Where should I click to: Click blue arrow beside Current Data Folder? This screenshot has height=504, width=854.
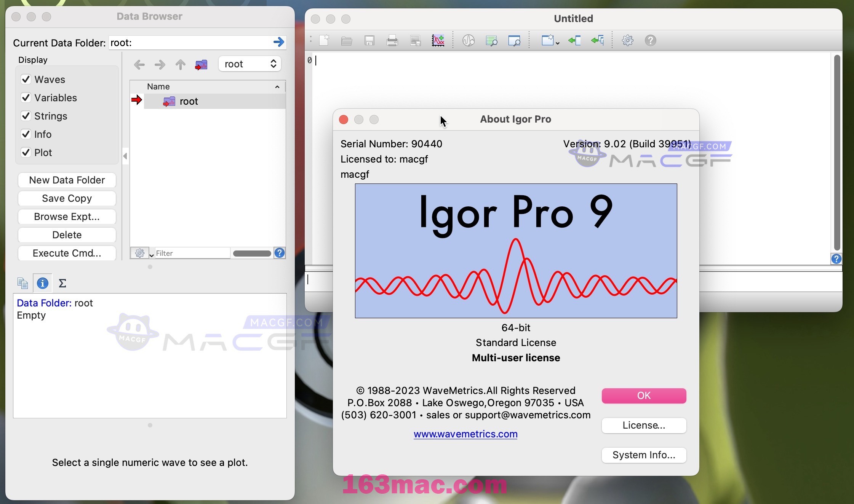pos(279,42)
